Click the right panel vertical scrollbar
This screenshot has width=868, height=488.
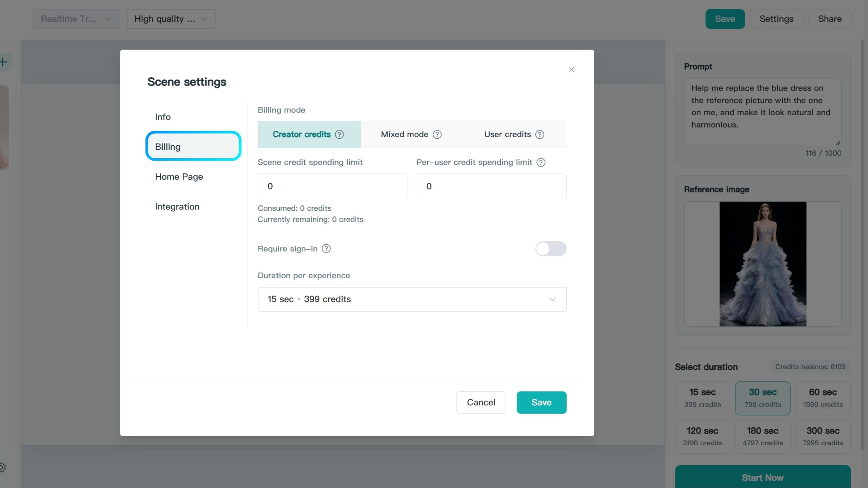click(x=862, y=245)
